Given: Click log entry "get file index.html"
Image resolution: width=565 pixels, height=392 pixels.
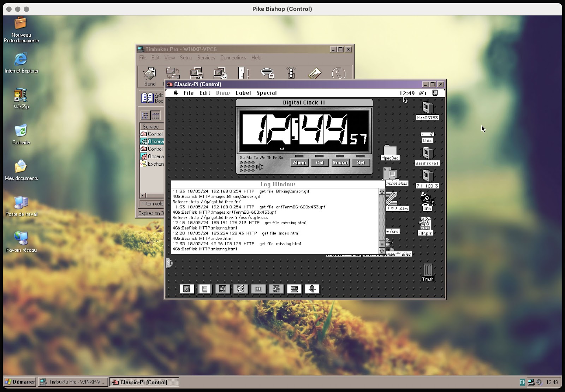Looking at the screenshot, I should pyautogui.click(x=281, y=233).
